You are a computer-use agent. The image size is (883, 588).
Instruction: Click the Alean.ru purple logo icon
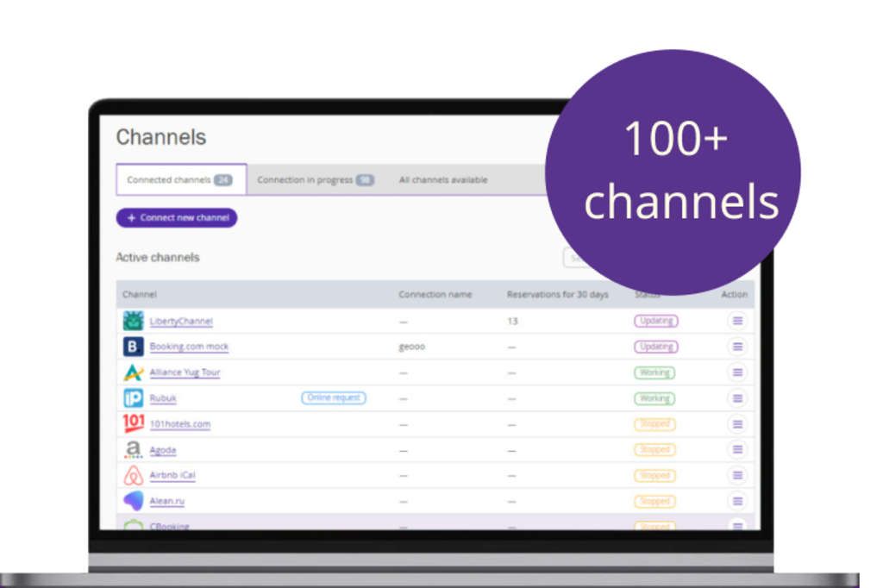[x=132, y=500]
